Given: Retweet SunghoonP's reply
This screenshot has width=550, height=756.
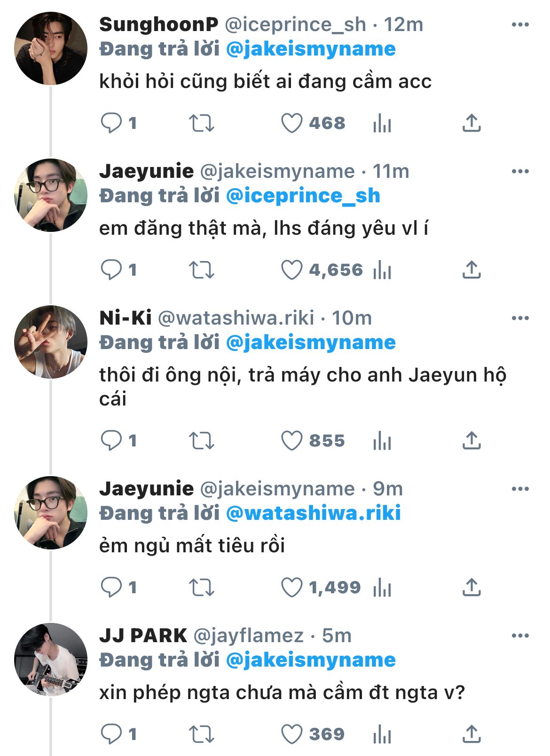Looking at the screenshot, I should (x=202, y=124).
